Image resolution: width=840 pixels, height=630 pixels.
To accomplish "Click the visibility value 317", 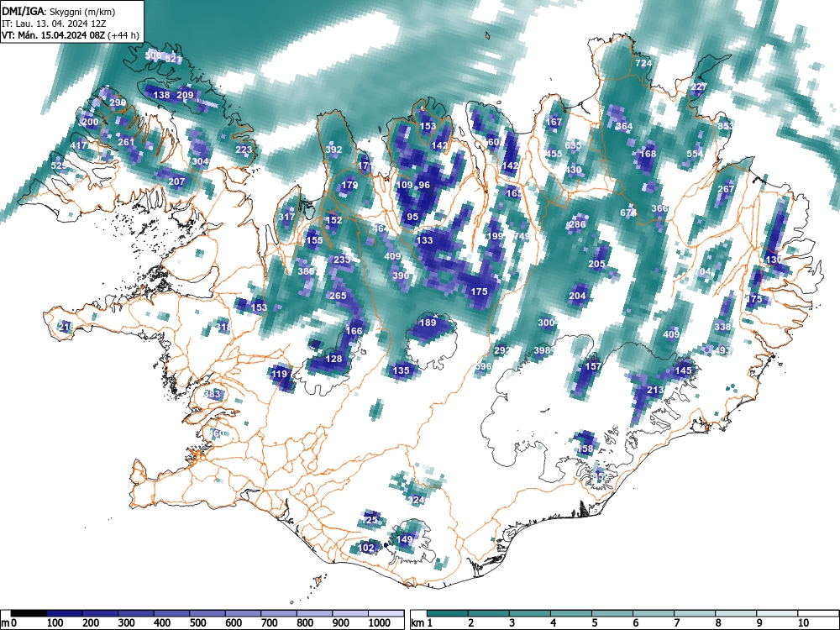I will coord(286,217).
